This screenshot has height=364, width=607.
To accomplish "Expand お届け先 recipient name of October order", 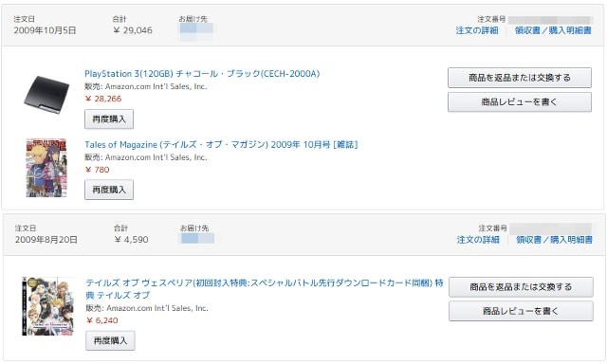I will (x=196, y=29).
